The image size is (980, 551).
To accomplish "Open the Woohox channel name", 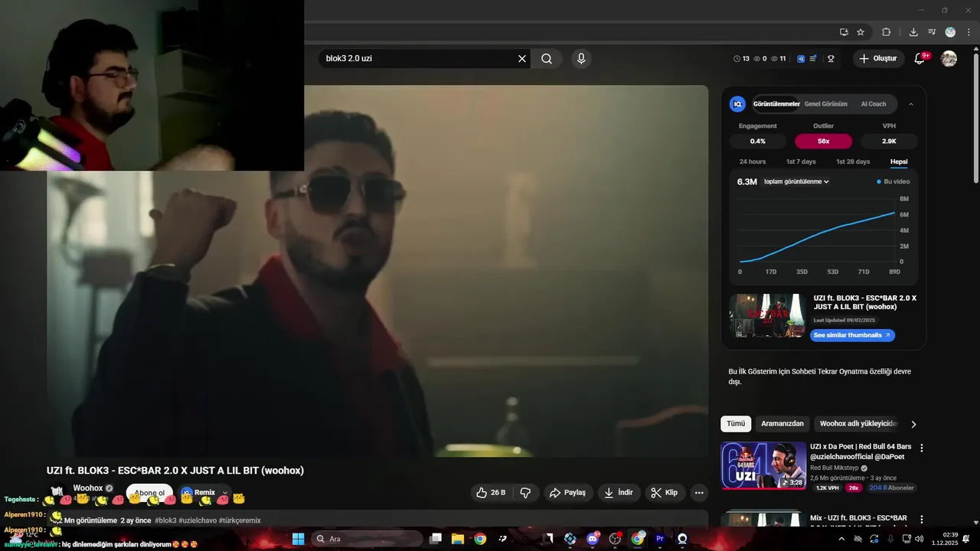I will (x=88, y=488).
